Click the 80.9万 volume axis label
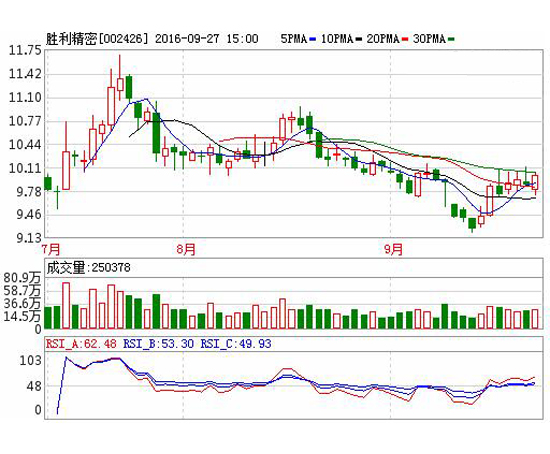This screenshot has height=454, width=550. (22, 278)
